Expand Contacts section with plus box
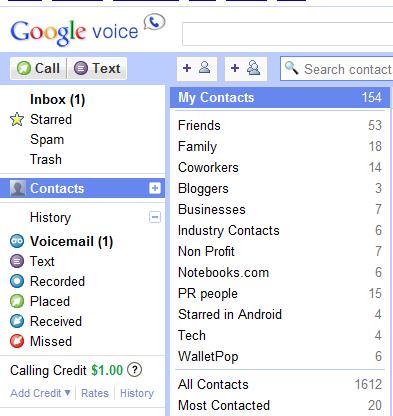 155,188
